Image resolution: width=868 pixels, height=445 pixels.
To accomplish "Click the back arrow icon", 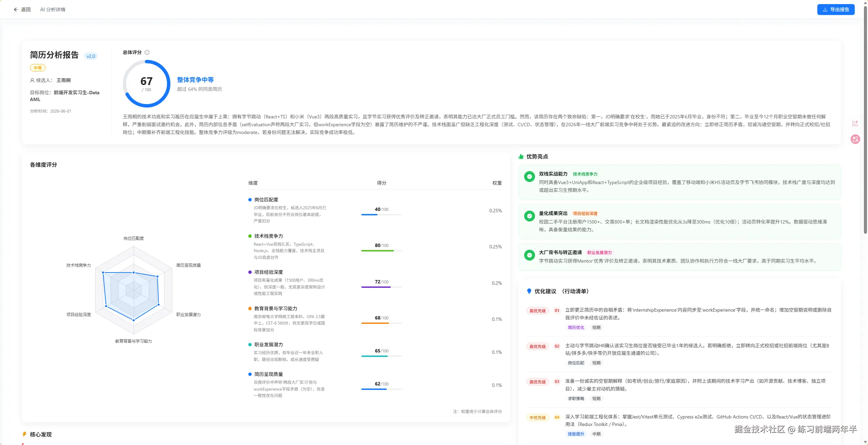I will [x=16, y=10].
